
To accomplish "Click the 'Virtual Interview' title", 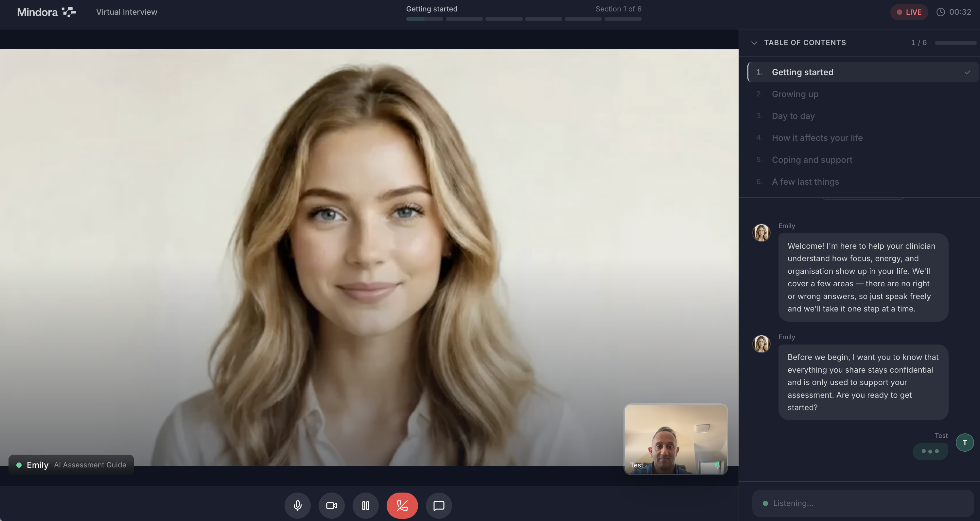I will [127, 12].
